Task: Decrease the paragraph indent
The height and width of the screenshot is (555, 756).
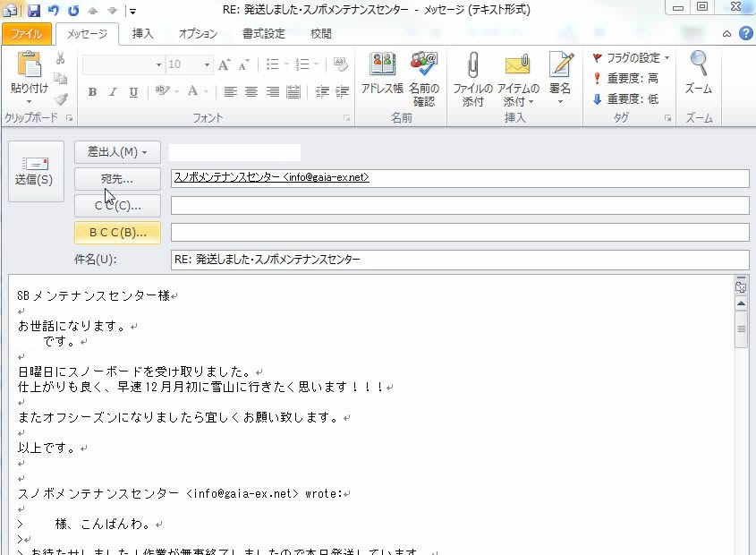Action: (322, 91)
